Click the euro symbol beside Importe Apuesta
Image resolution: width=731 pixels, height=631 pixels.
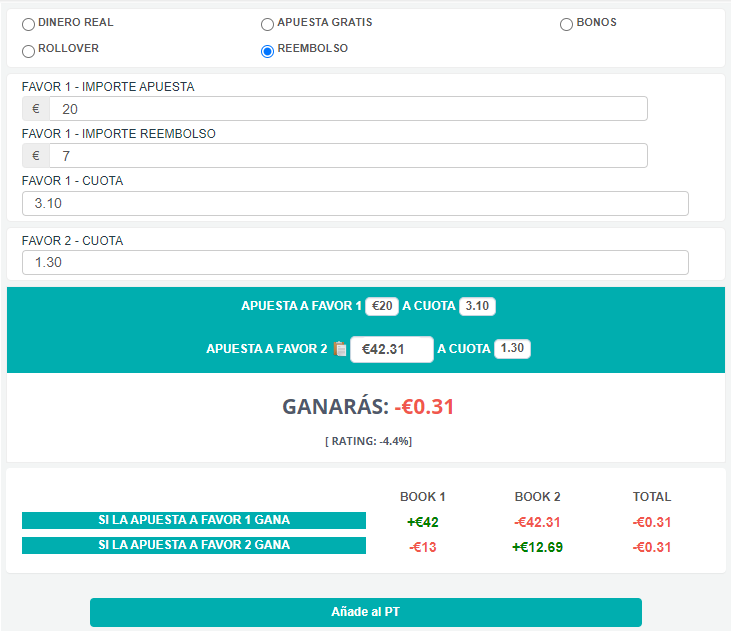[36, 109]
